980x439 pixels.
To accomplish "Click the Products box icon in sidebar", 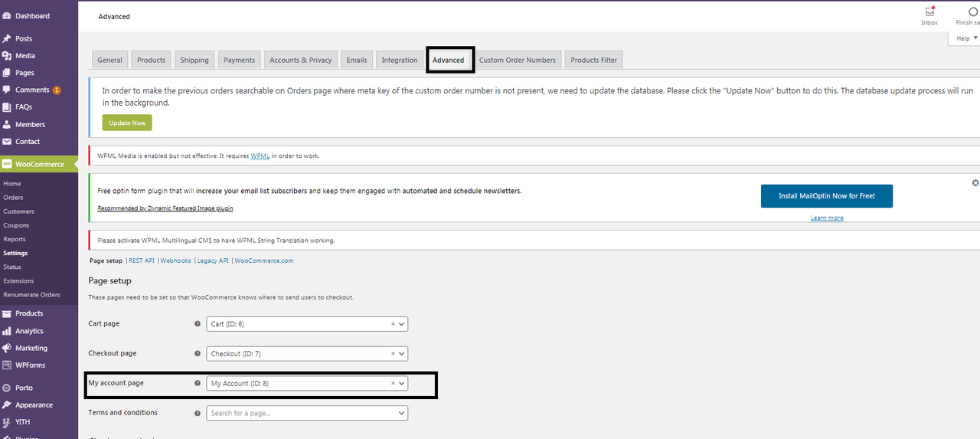I will click(x=7, y=313).
